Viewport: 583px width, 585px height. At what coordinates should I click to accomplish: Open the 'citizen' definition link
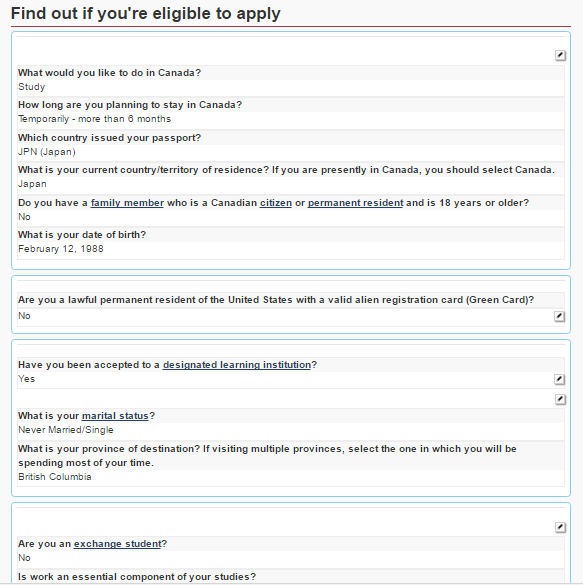[276, 203]
